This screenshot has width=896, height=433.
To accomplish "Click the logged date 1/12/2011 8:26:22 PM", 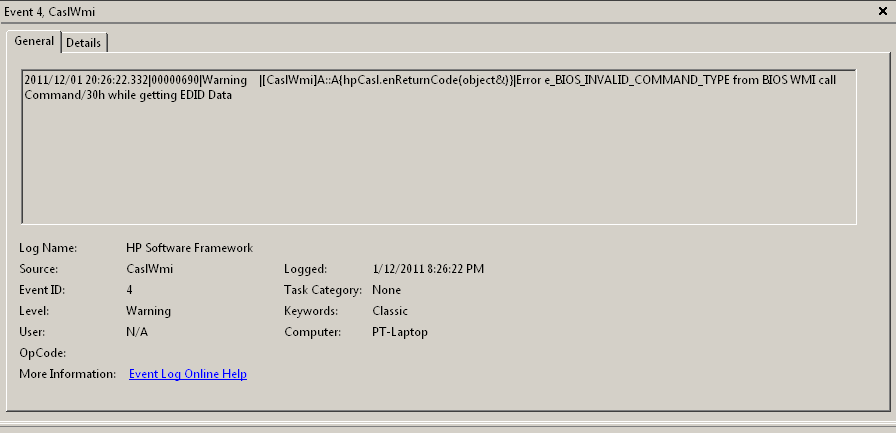I will [428, 269].
